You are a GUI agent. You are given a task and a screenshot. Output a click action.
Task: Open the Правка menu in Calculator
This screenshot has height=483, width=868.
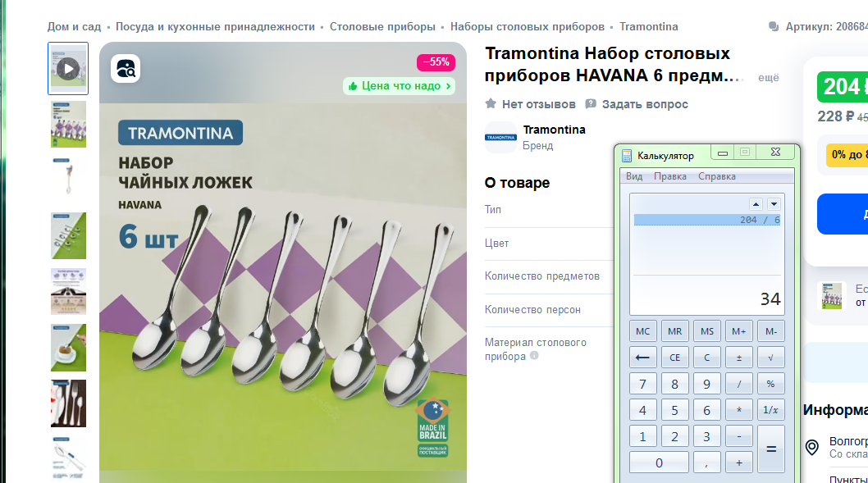[670, 176]
